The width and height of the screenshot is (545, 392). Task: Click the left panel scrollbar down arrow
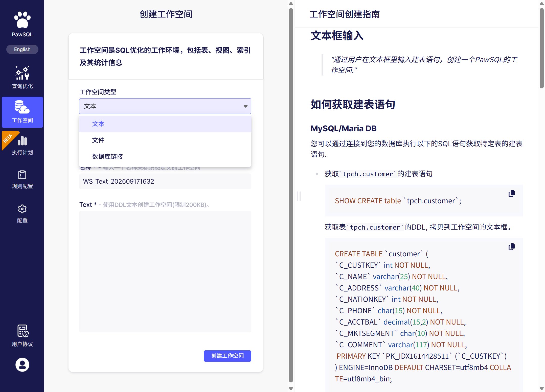[291, 388]
